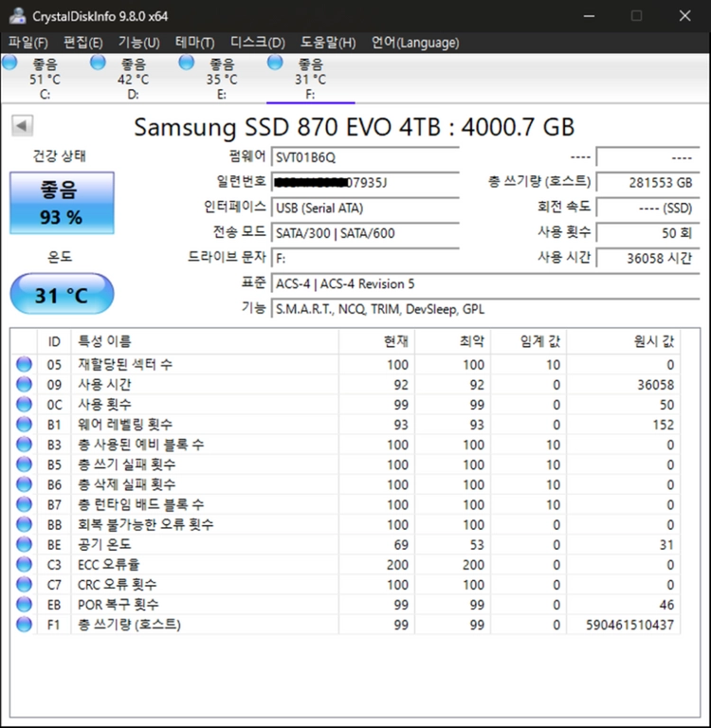Click the serial number field
Image resolution: width=711 pixels, height=728 pixels.
point(365,182)
